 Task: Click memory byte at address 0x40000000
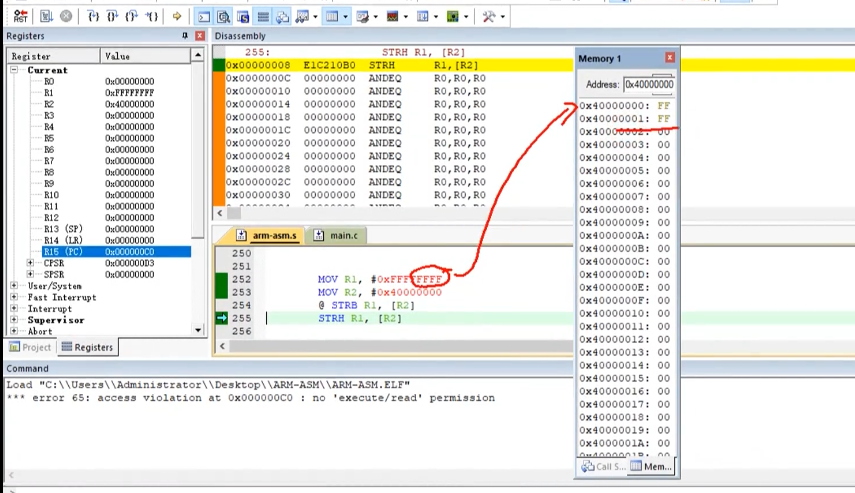click(663, 105)
